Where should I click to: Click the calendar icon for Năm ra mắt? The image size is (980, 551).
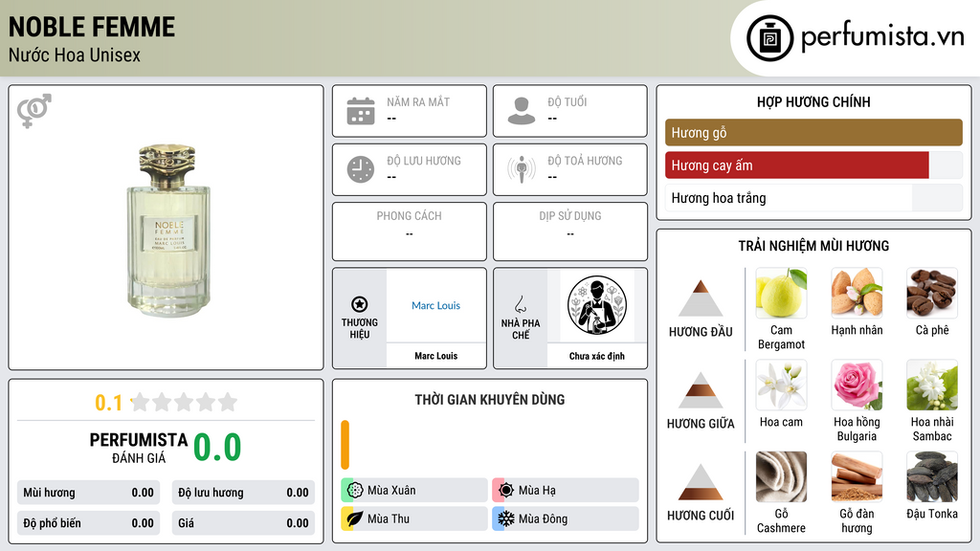pos(361,111)
